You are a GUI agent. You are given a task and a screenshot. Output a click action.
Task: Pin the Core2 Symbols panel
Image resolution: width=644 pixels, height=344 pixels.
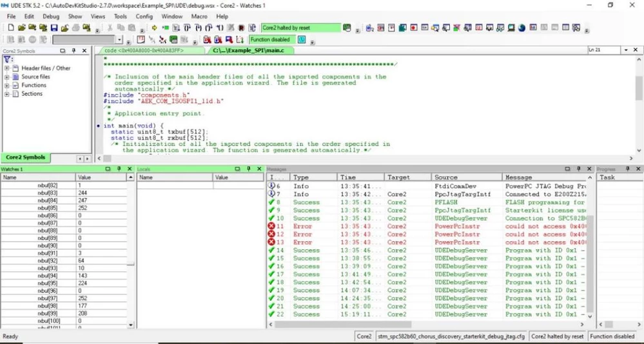tap(74, 50)
